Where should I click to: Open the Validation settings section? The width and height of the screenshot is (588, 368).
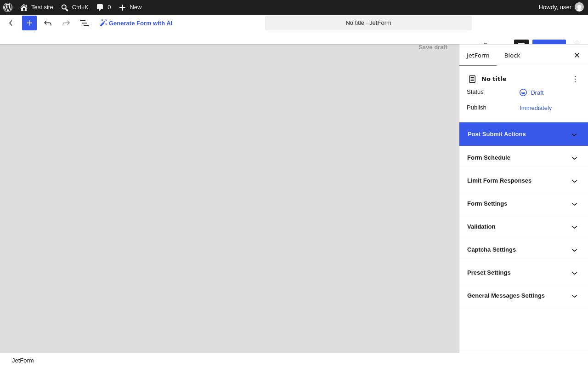(524, 227)
